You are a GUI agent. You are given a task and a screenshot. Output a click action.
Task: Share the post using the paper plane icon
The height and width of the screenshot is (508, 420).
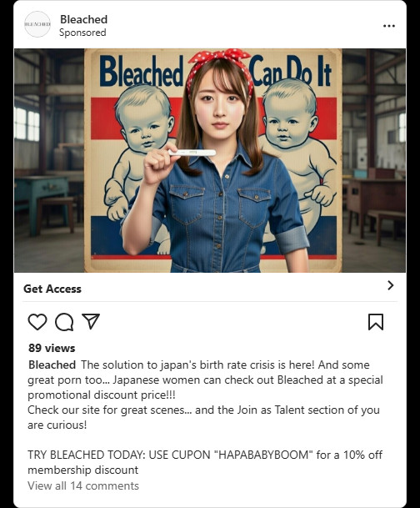pos(91,321)
